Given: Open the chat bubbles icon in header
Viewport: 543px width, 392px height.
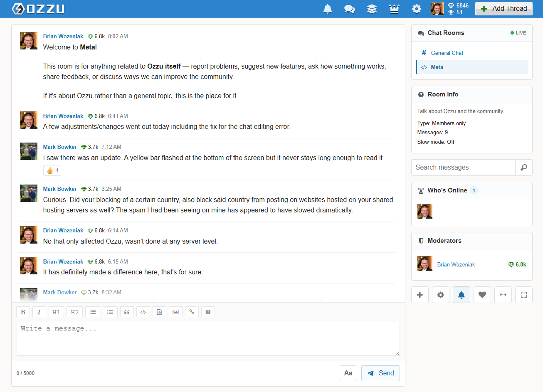Looking at the screenshot, I should 350,9.
